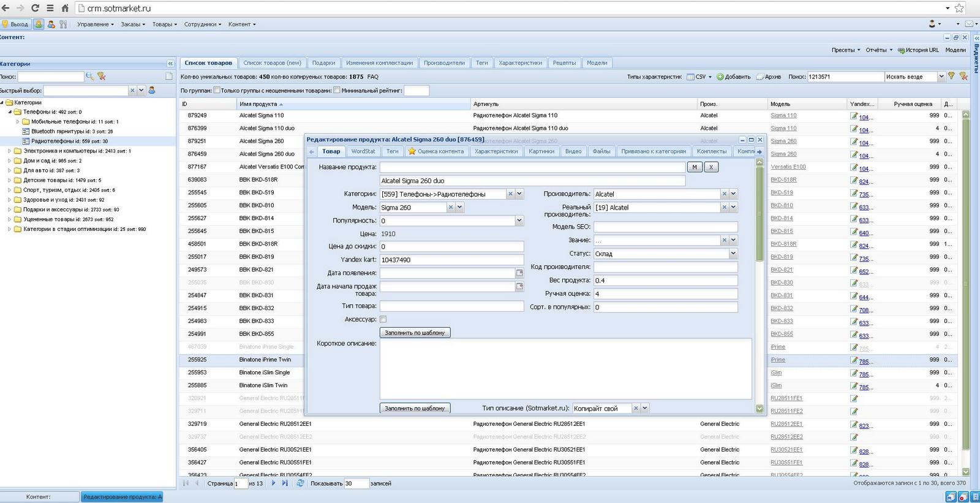Toggle the Аксессуар checkbox

coord(383,319)
